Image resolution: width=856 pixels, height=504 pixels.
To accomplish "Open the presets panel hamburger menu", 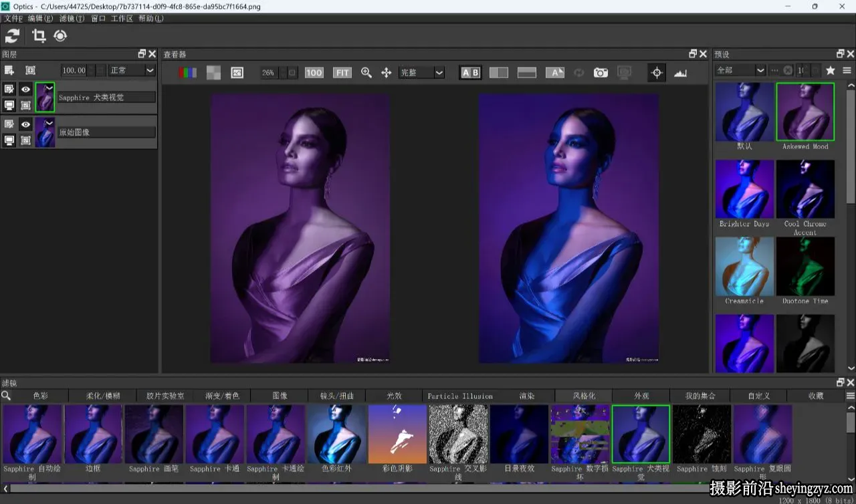I will [x=847, y=70].
